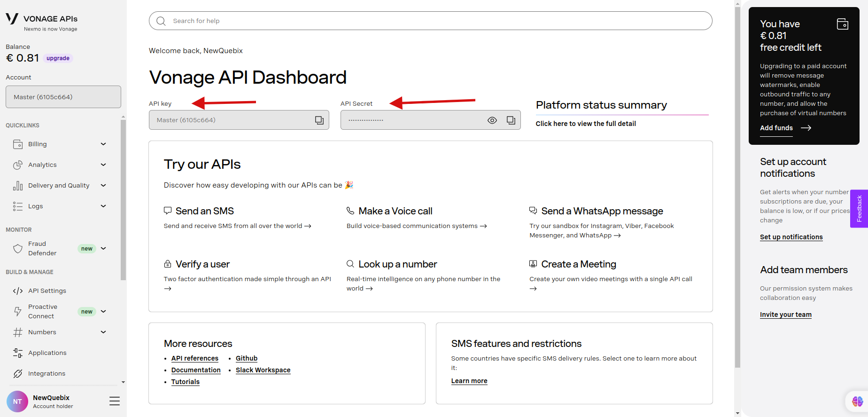
Task: Open the Feedback side tab
Action: coord(859,209)
